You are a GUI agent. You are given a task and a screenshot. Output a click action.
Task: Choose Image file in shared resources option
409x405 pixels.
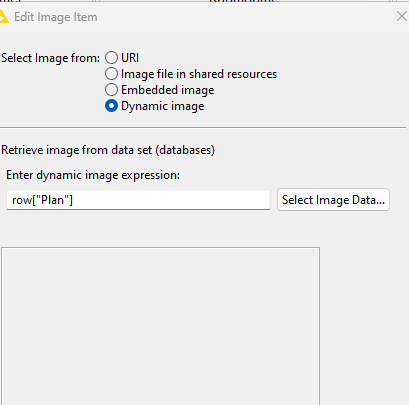click(111, 74)
